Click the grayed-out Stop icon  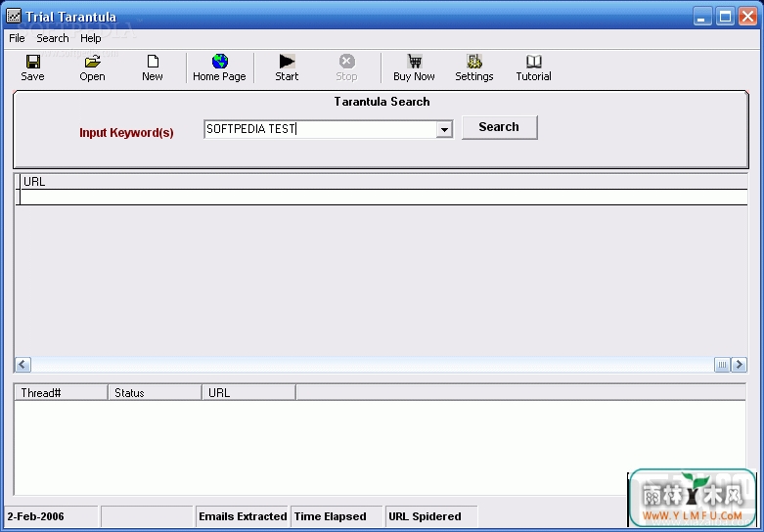coord(347,62)
